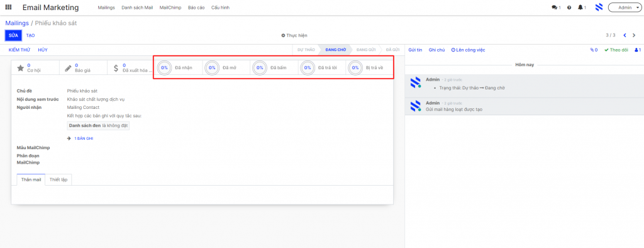The image size is (644, 248).
Task: Open the Báo cáo menu
Action: coord(196,8)
